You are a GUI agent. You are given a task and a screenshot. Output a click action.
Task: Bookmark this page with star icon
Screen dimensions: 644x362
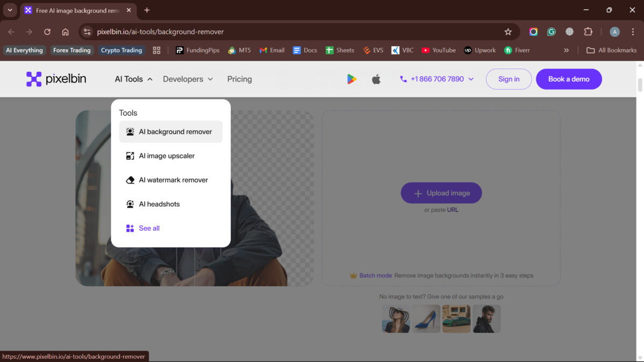[508, 32]
